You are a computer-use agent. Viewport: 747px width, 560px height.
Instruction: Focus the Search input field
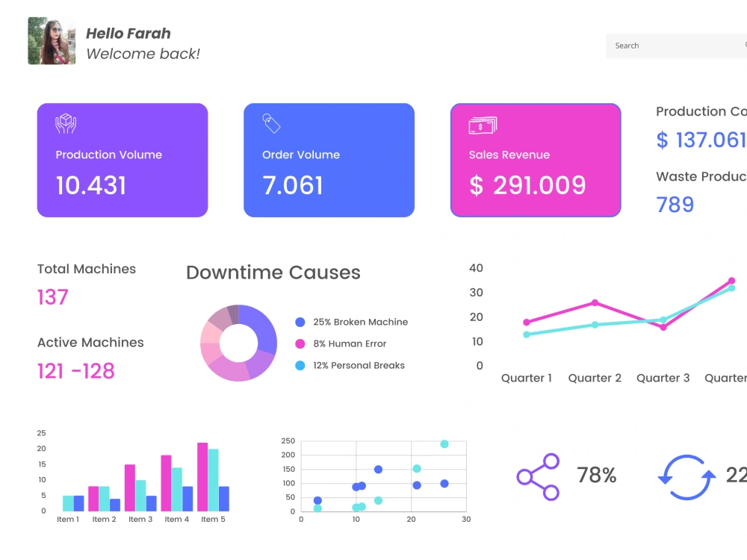(677, 46)
